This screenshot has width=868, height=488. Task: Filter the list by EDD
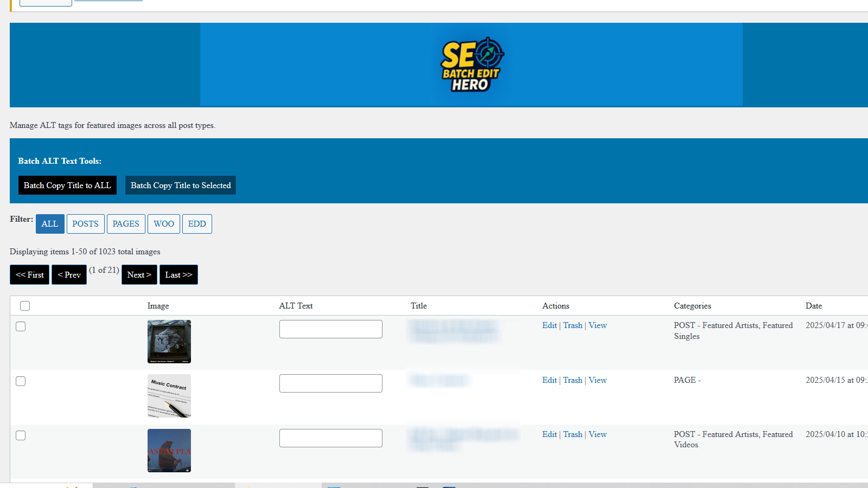[x=197, y=224]
